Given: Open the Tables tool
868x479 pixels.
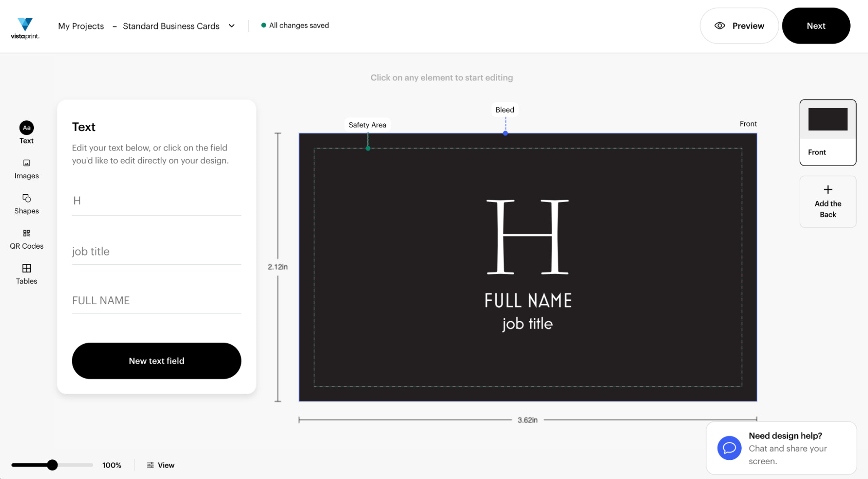Looking at the screenshot, I should click(x=26, y=274).
